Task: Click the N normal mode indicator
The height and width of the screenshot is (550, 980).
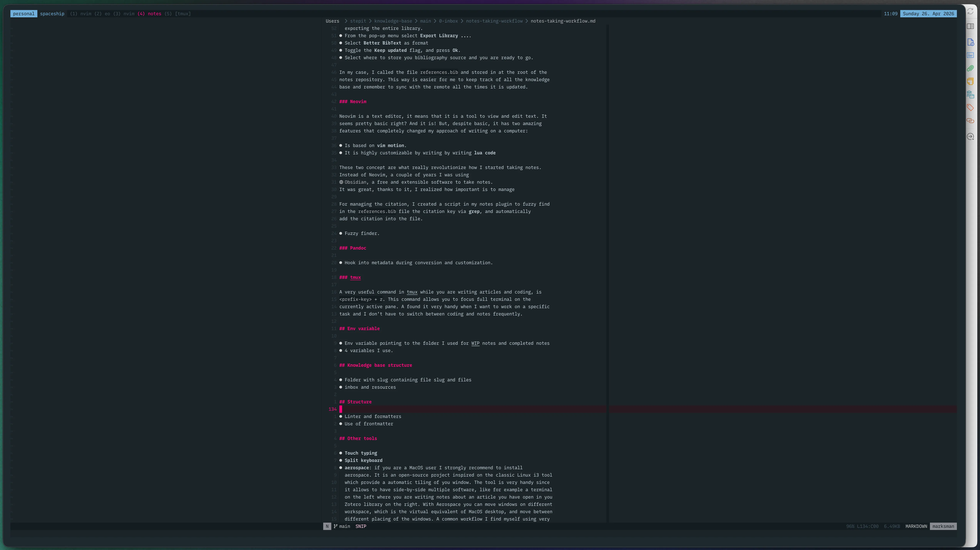Action: pyautogui.click(x=327, y=526)
